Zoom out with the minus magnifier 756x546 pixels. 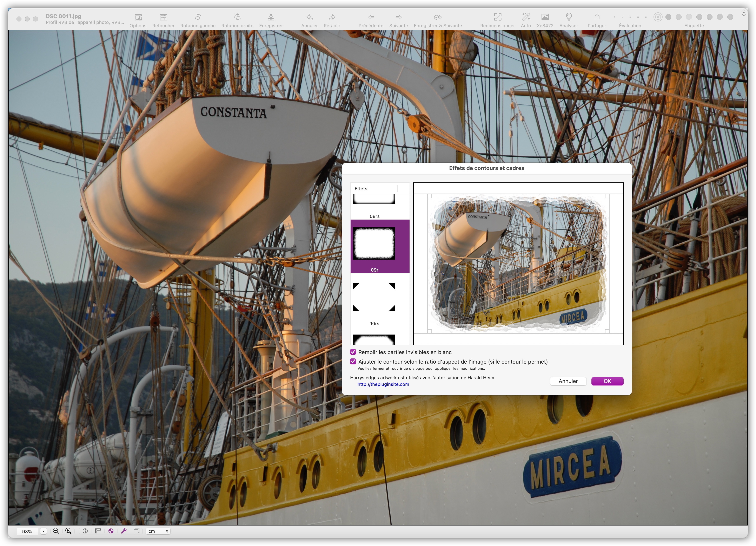coord(56,531)
